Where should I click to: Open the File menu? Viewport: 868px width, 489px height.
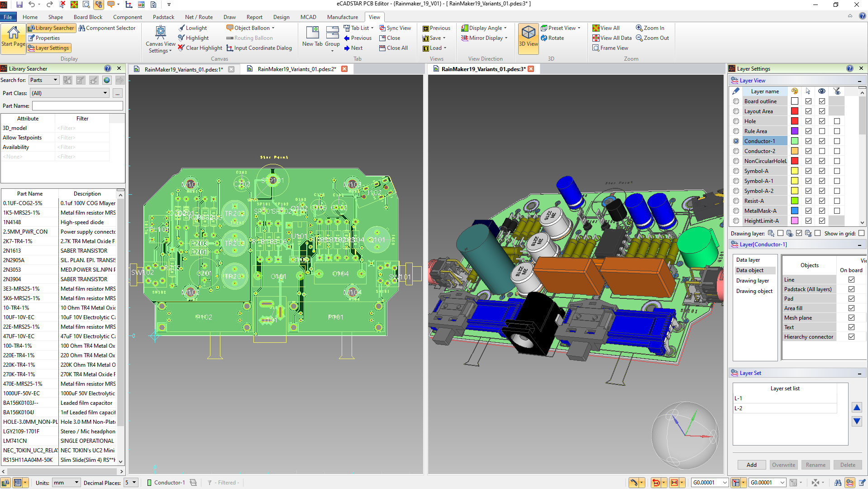pyautogui.click(x=8, y=17)
